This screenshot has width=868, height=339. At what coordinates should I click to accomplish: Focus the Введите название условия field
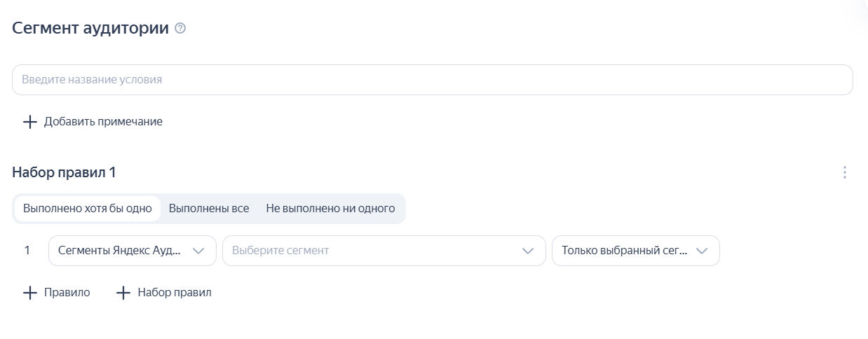(432, 80)
